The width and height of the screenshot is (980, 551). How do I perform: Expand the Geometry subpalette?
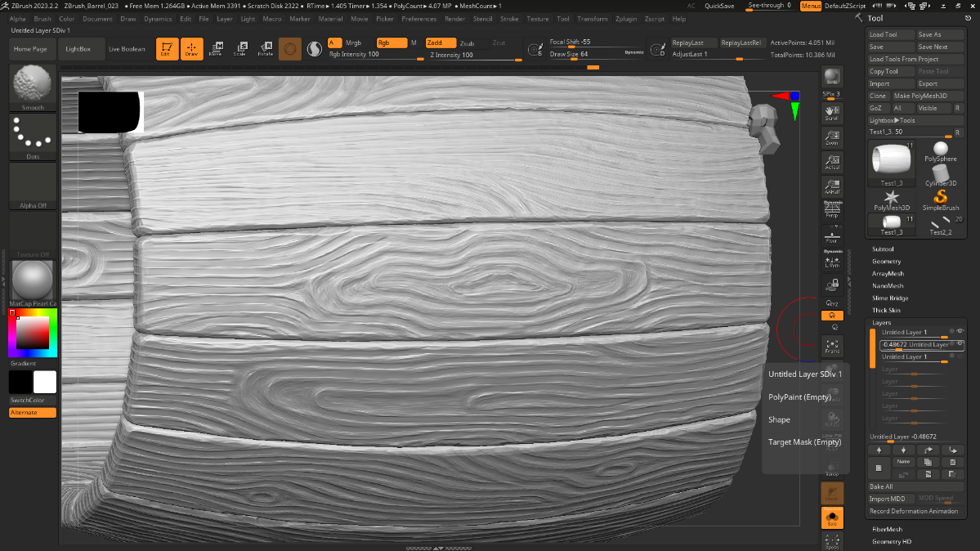(x=886, y=262)
